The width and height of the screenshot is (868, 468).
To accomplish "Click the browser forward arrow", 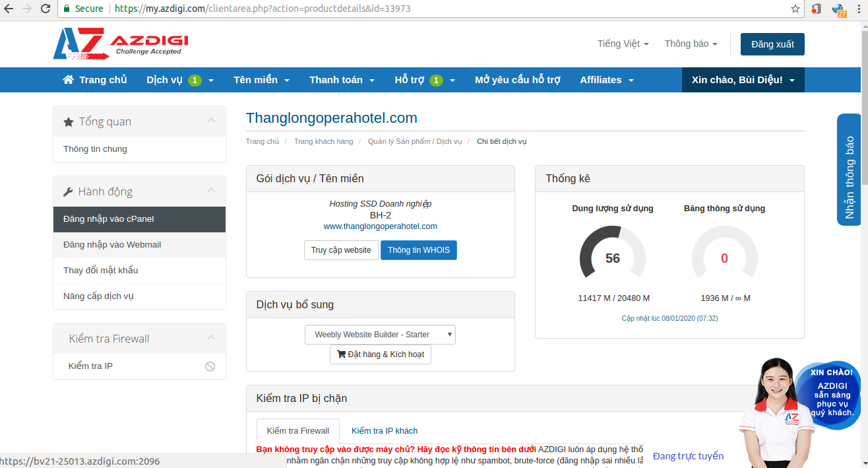I will (x=27, y=9).
